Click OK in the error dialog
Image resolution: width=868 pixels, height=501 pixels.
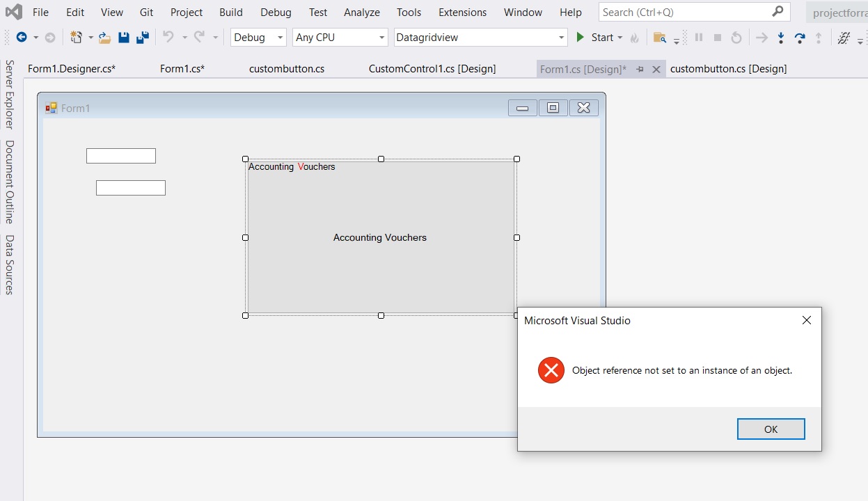[771, 429]
